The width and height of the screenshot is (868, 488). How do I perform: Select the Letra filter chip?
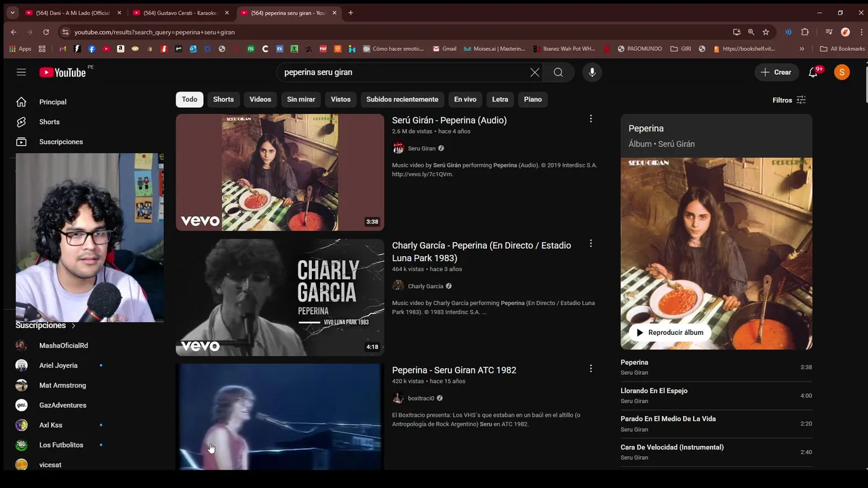click(x=500, y=100)
